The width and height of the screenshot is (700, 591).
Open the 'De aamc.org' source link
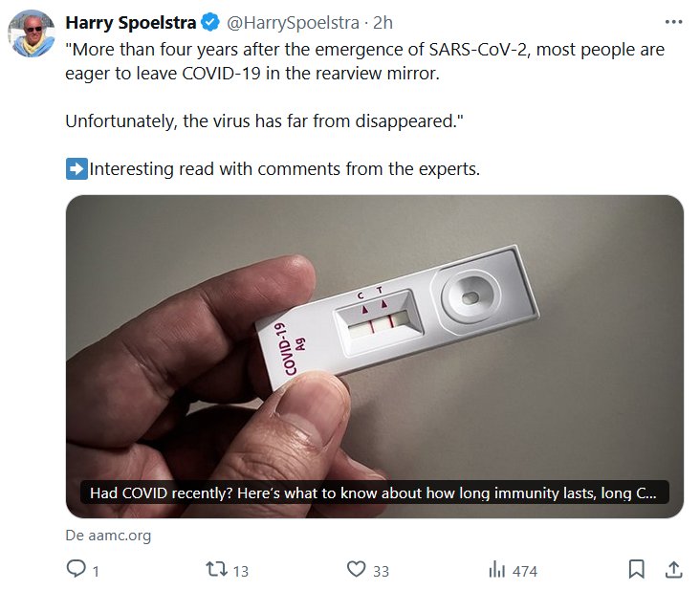click(x=108, y=536)
